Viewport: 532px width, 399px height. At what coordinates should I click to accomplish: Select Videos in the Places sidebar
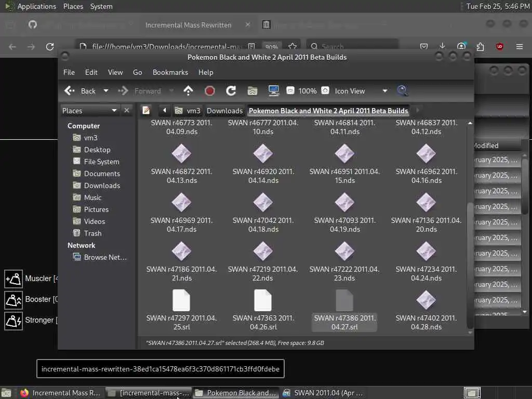(x=95, y=221)
